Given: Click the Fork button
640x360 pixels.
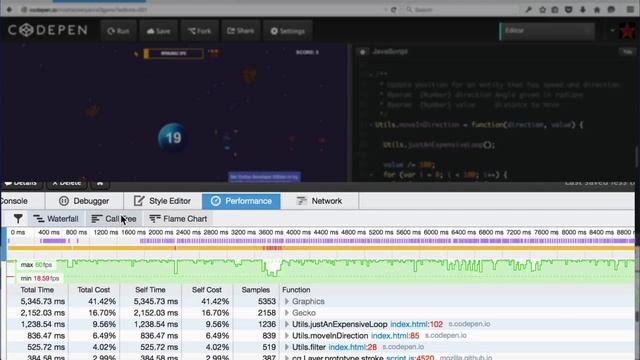Looking at the screenshot, I should pos(200,31).
